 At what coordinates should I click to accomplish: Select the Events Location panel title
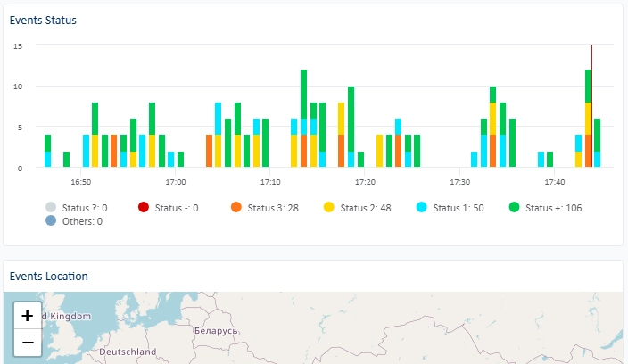tap(48, 277)
